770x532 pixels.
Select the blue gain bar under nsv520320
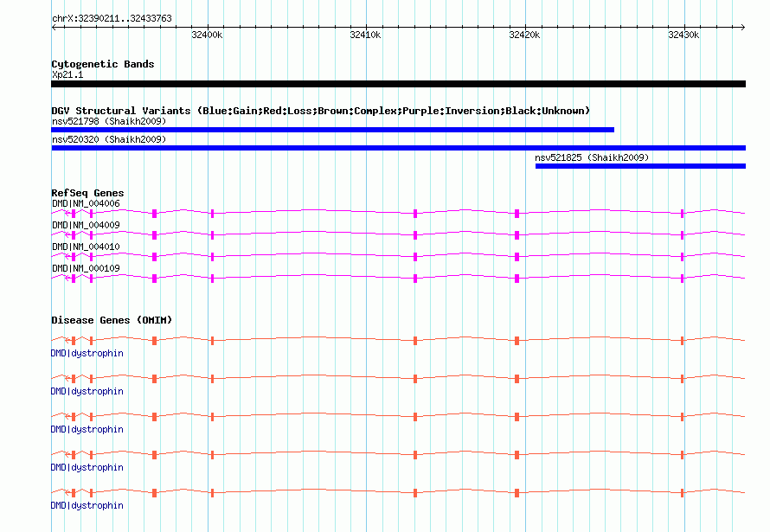tap(398, 148)
